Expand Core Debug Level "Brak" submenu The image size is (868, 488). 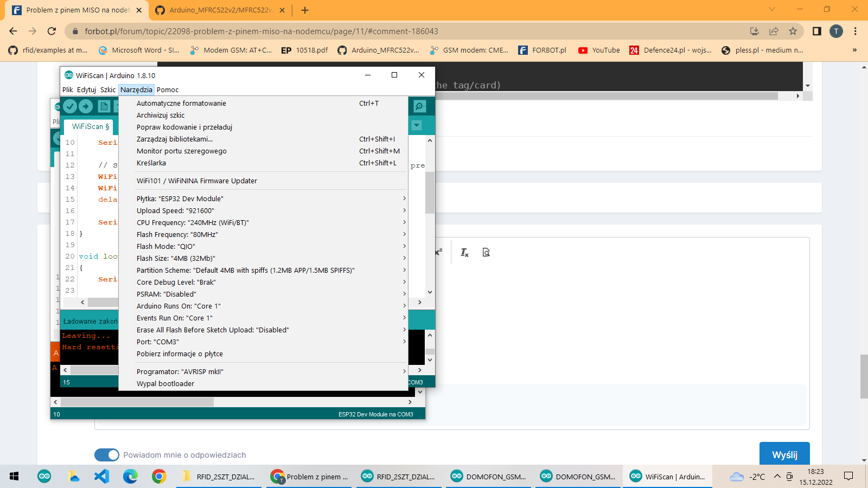[x=263, y=282]
